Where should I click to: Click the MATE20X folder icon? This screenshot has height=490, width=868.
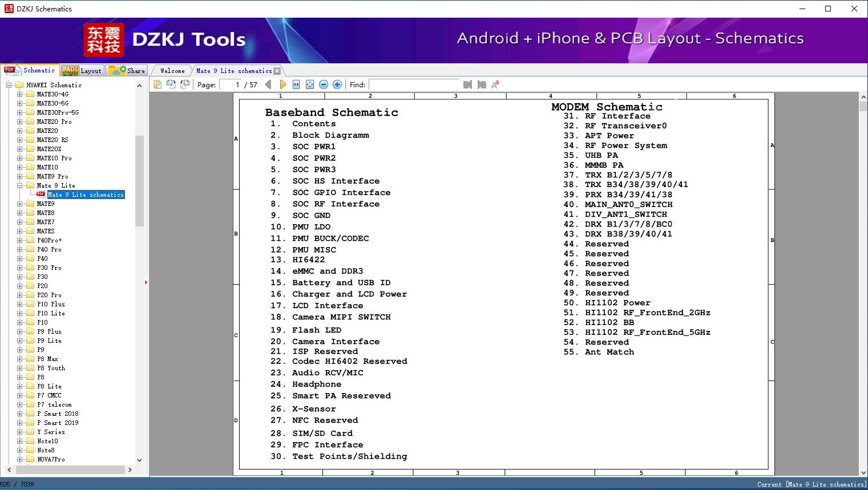point(30,149)
